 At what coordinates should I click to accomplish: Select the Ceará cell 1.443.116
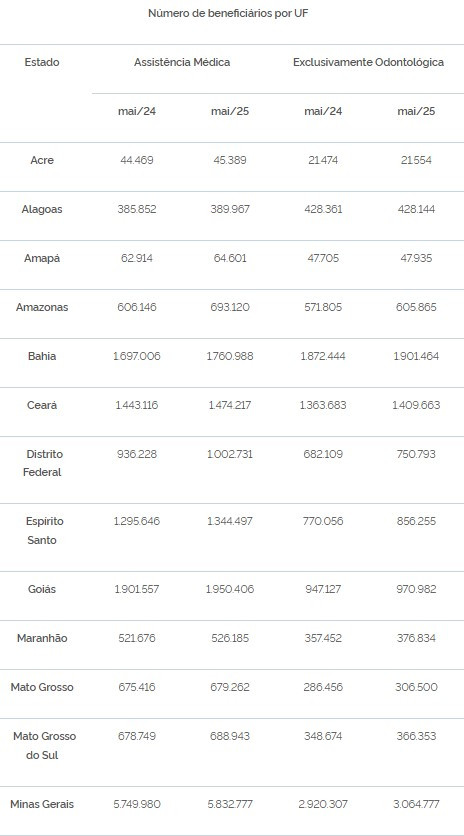(137, 406)
